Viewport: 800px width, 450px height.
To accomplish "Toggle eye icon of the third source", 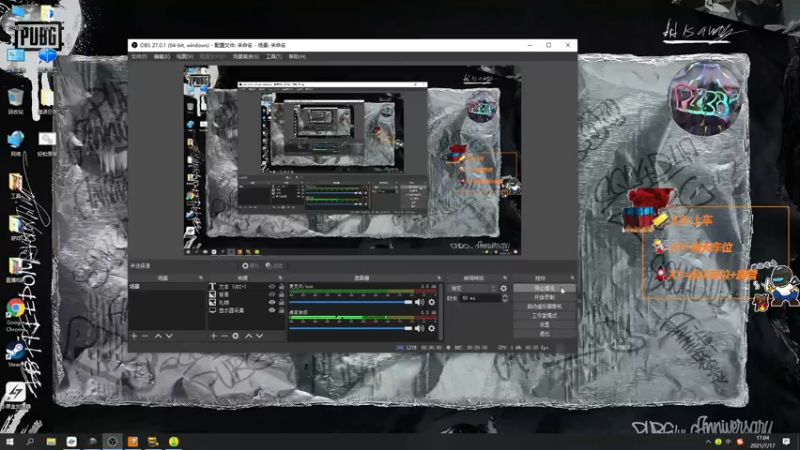I will [272, 302].
